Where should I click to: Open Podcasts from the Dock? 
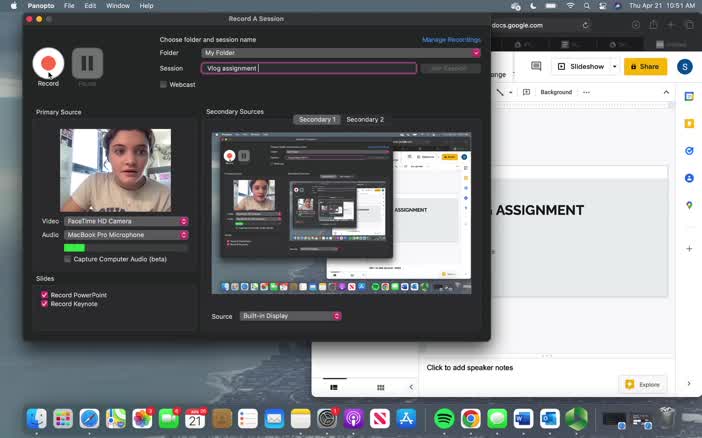coord(353,419)
